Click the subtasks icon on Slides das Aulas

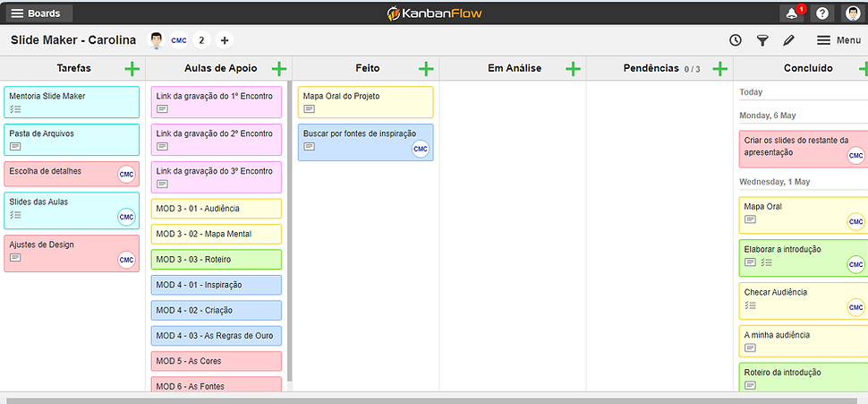[15, 214]
